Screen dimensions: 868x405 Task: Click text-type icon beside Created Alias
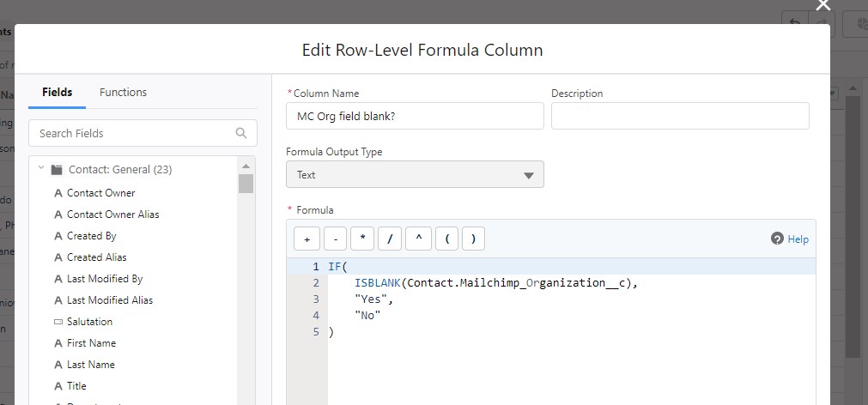tap(58, 257)
